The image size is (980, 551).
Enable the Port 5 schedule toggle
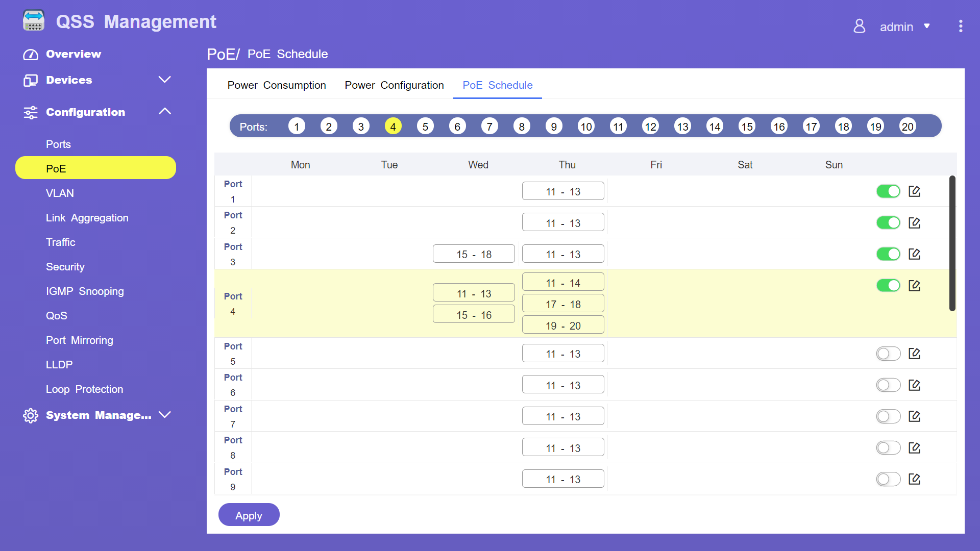tap(888, 354)
